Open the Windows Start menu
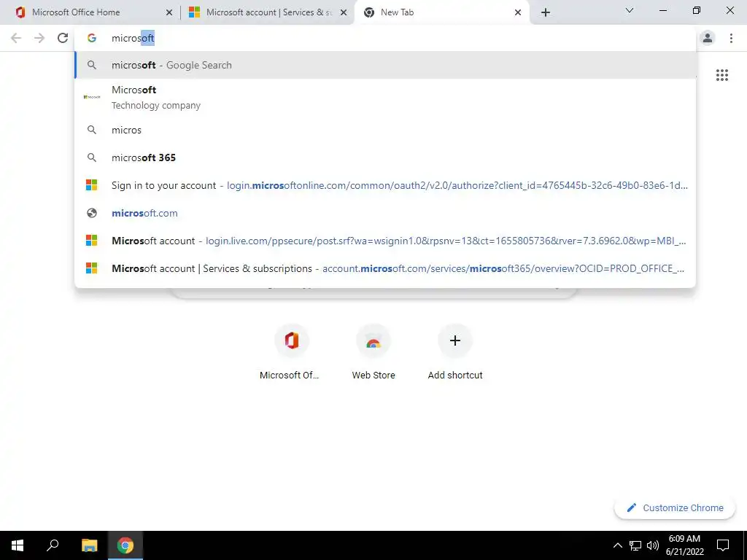Image resolution: width=747 pixels, height=560 pixels. 18,545
